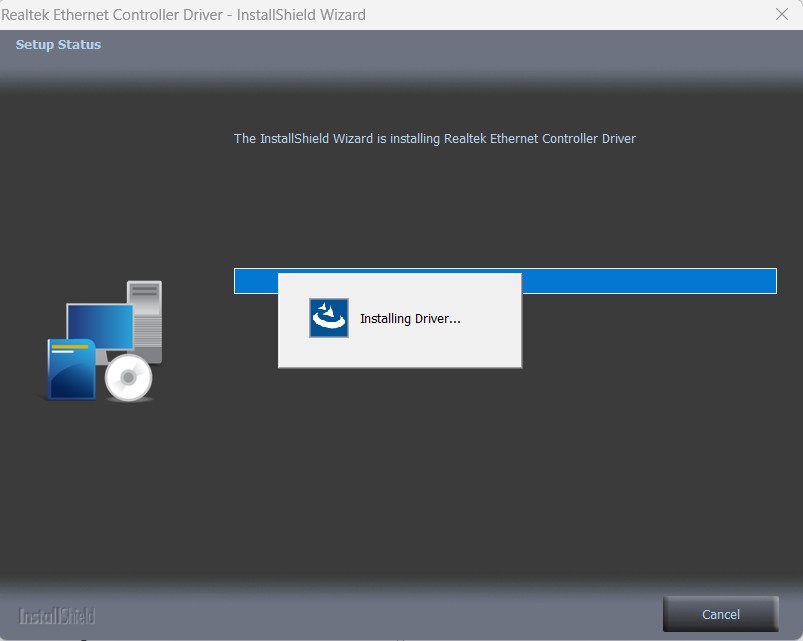The height and width of the screenshot is (641, 803).
Task: Click the computer monitor icon
Action: 99,326
